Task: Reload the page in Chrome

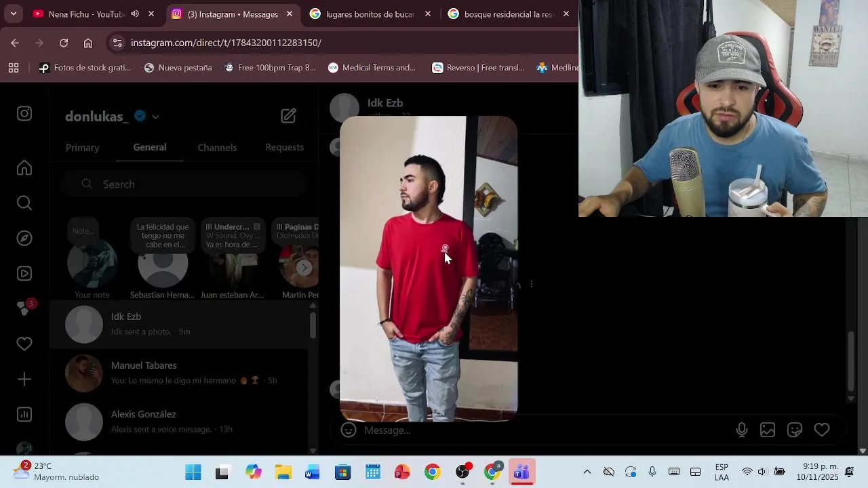Action: 64,43
